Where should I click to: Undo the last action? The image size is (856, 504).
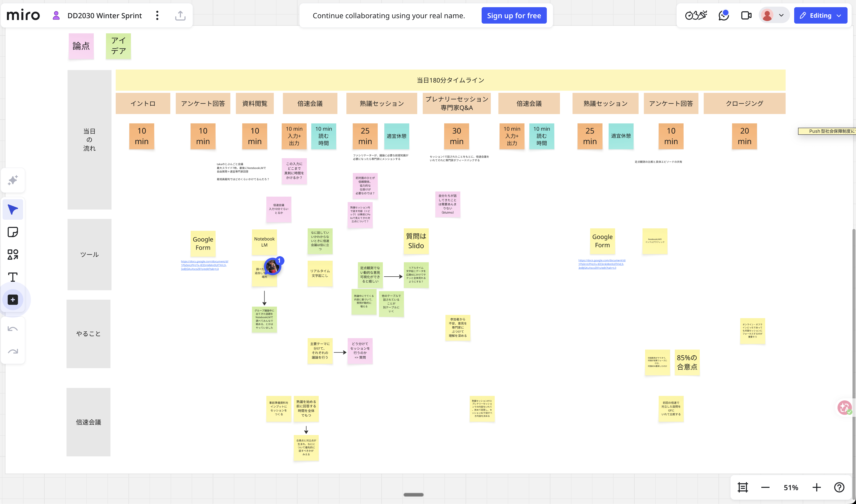click(13, 329)
